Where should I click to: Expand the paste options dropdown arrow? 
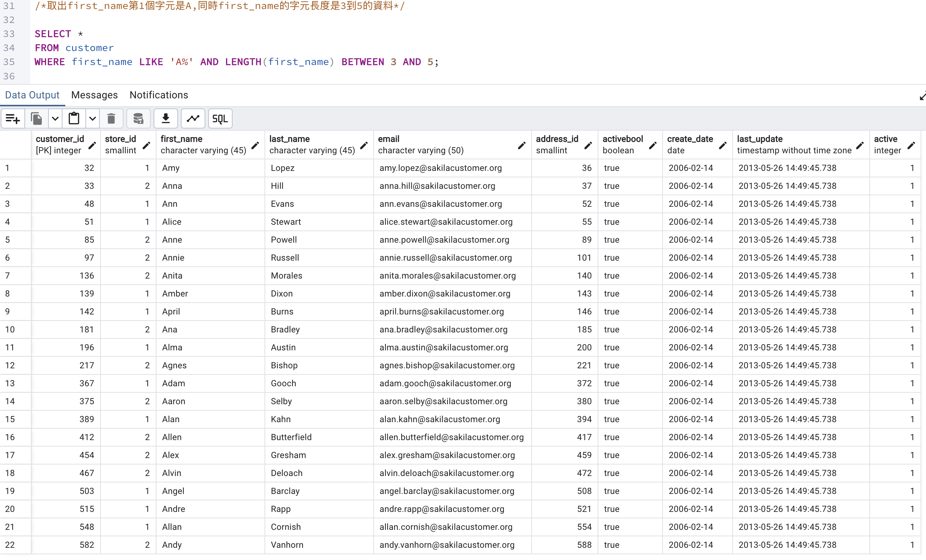(93, 119)
